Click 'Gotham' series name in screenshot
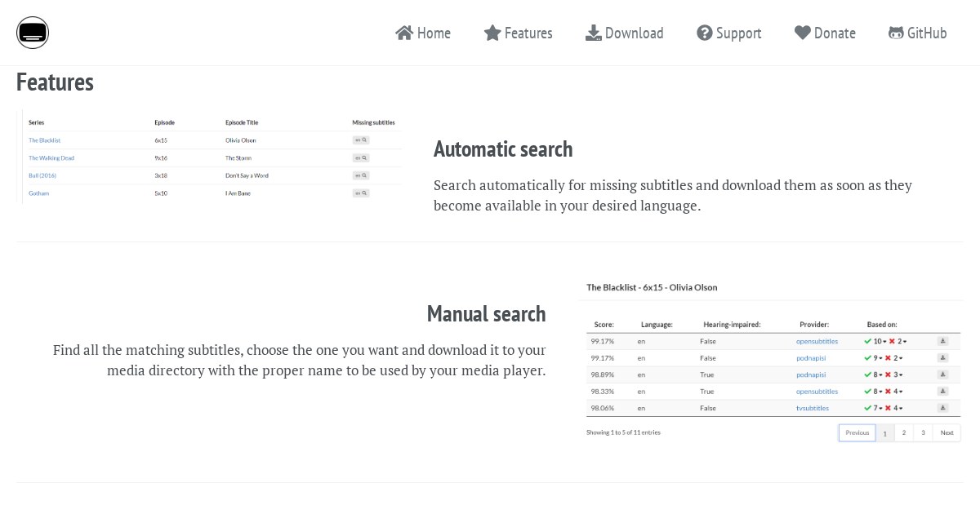This screenshot has height=514, width=980. [38, 193]
